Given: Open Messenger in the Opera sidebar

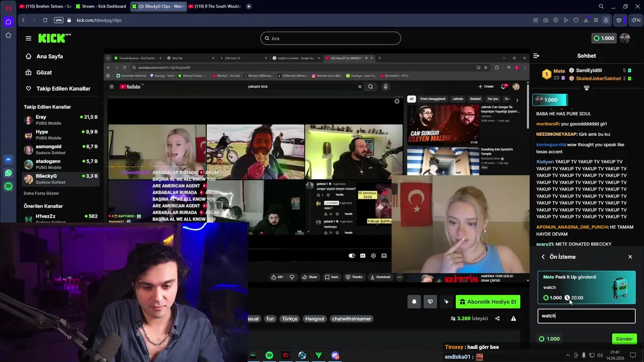Looking at the screenshot, I should pyautogui.click(x=8, y=159).
